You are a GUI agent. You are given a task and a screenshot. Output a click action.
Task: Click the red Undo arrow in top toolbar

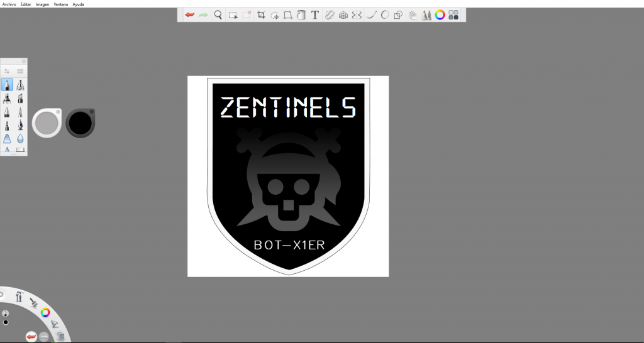189,15
